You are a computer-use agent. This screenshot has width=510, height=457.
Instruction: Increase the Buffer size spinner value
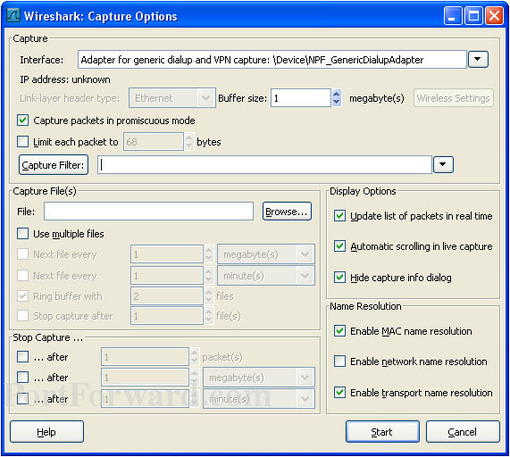pyautogui.click(x=337, y=94)
